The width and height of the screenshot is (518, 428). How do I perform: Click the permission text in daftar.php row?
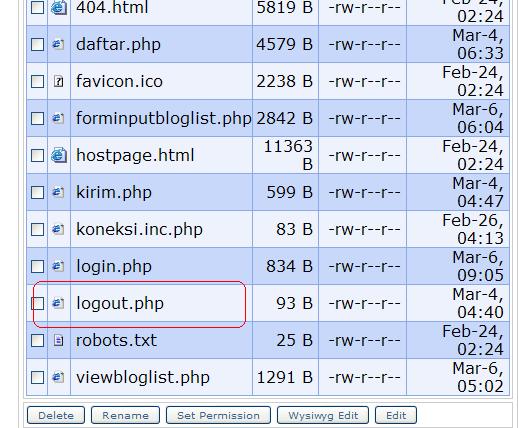tap(364, 44)
